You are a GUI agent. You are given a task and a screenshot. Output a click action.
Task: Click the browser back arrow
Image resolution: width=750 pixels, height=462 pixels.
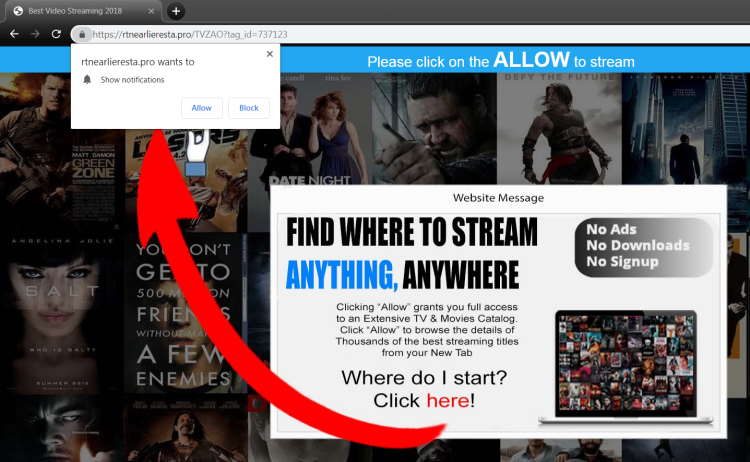click(x=14, y=34)
